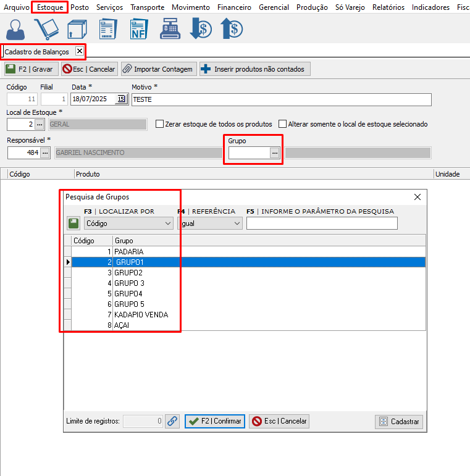Open the Financeiro menu
This screenshot has height=476, width=470.
click(x=233, y=7)
